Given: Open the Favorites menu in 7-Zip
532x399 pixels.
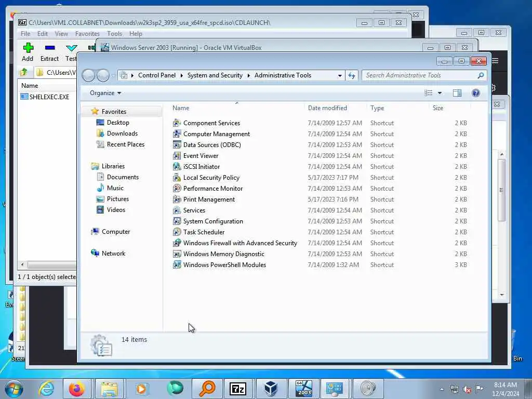Looking at the screenshot, I should click(87, 34).
